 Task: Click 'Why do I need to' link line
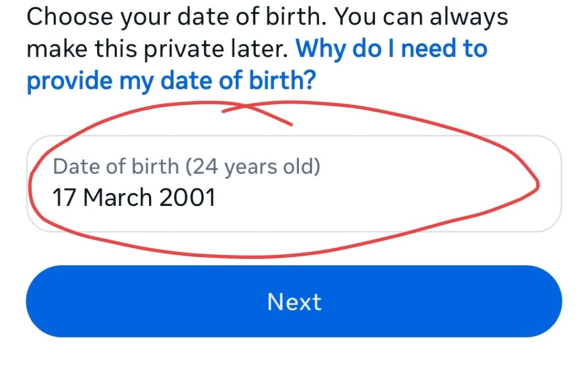(392, 49)
